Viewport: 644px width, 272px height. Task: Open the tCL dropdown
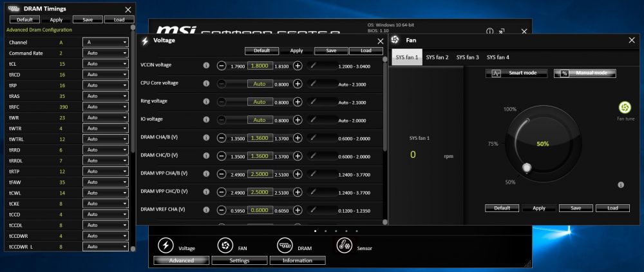click(106, 64)
